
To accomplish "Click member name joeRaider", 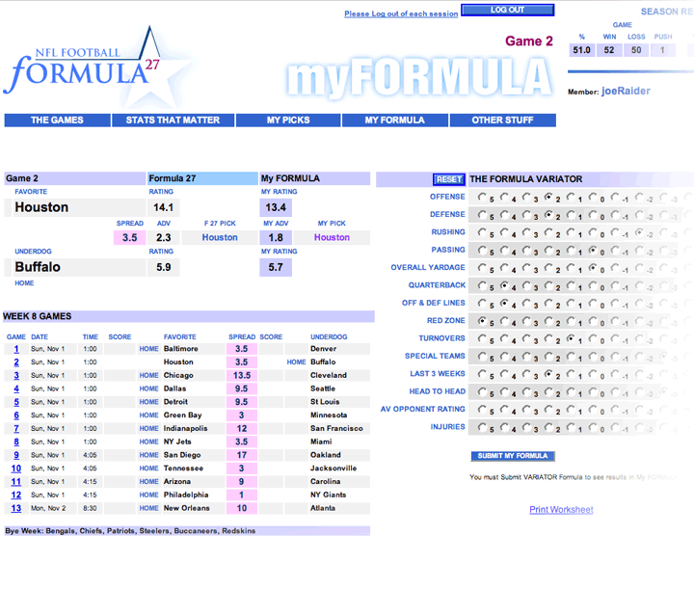I will click(626, 92).
